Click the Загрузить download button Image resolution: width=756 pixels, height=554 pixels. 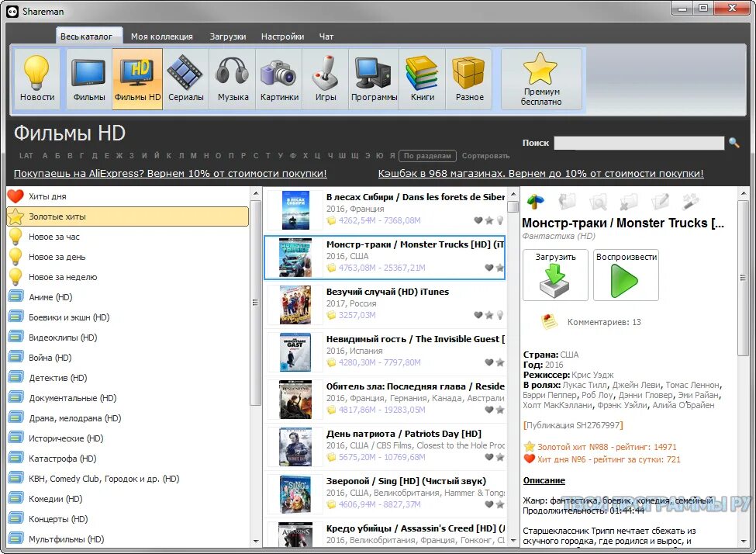(x=555, y=275)
